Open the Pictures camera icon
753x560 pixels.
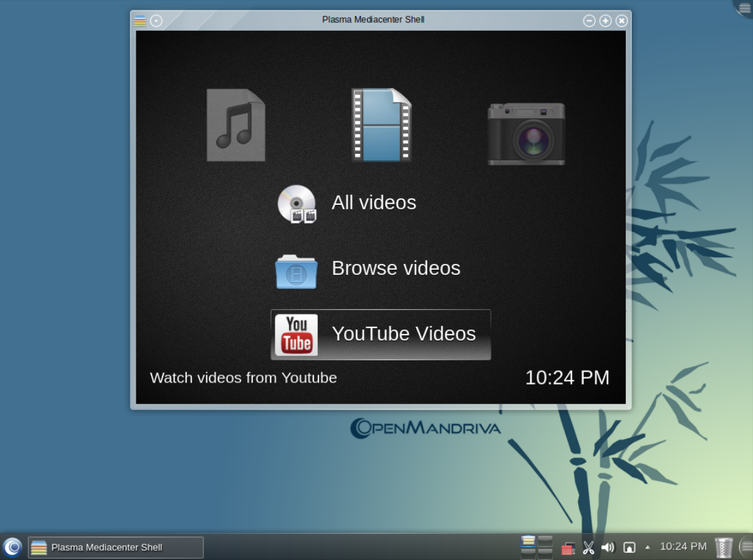pyautogui.click(x=526, y=134)
